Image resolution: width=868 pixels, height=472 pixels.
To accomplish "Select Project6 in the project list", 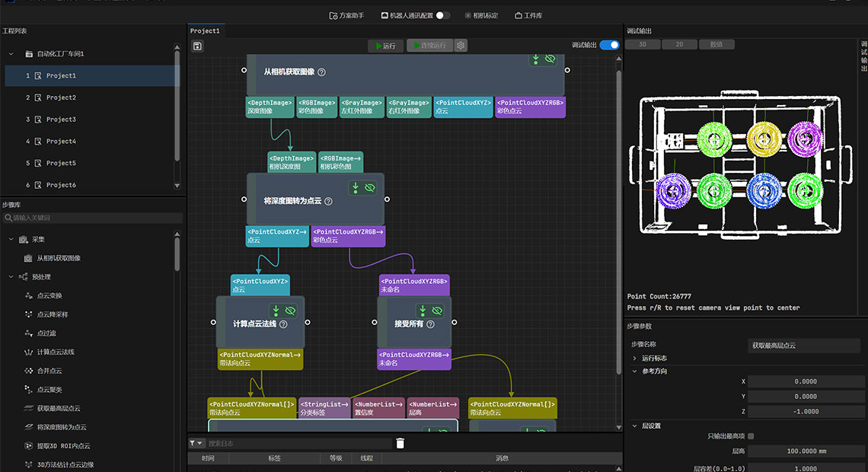I will [92, 185].
